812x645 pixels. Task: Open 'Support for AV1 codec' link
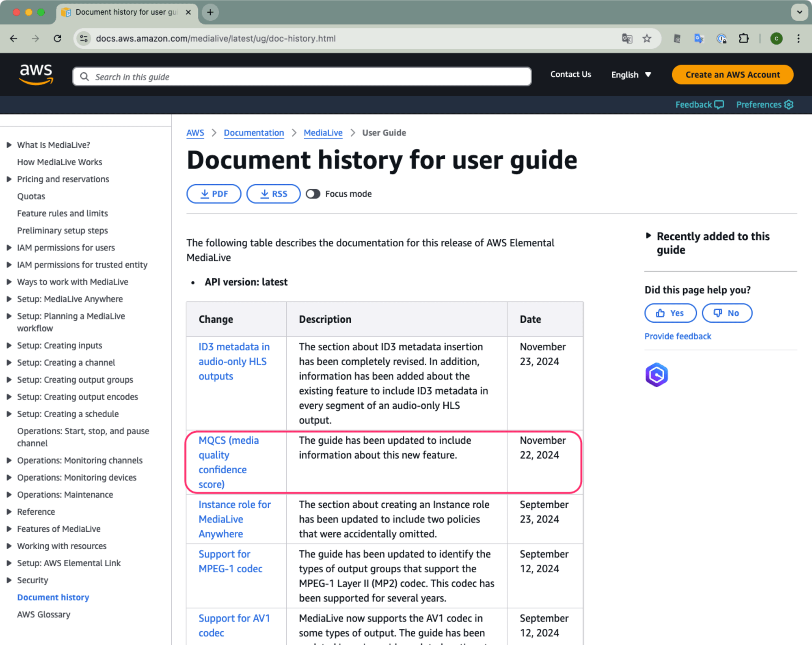(x=234, y=626)
